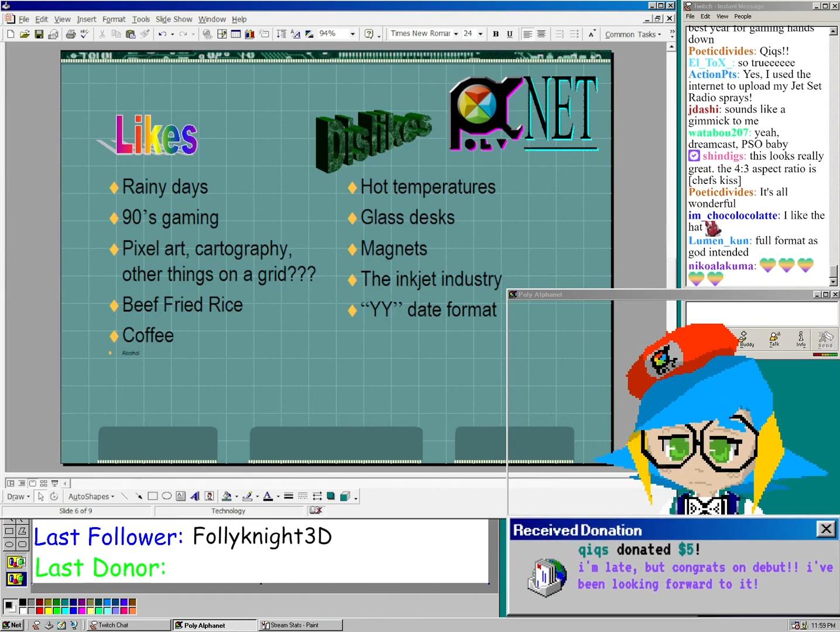This screenshot has width=840, height=632.
Task: Open the Tools menu
Action: [141, 19]
